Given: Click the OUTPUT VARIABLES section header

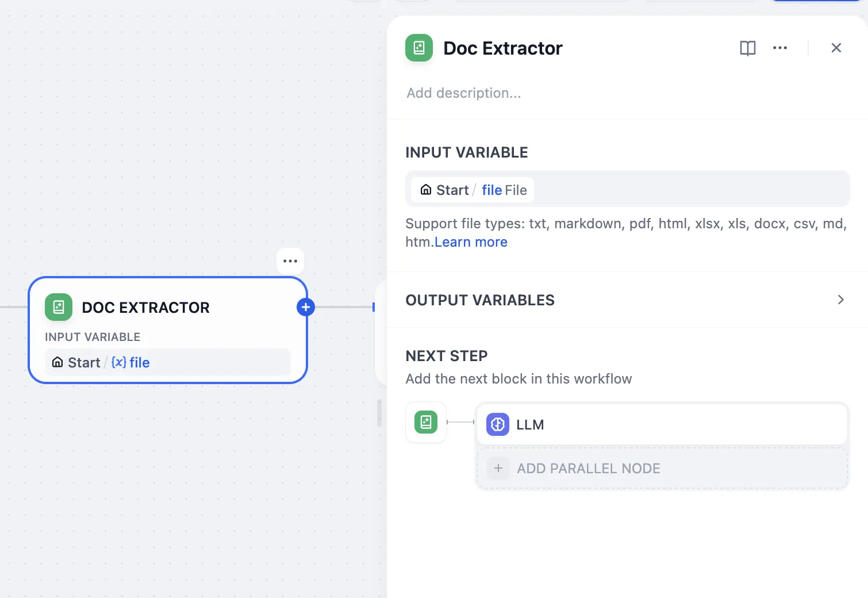Looking at the screenshot, I should point(480,300).
